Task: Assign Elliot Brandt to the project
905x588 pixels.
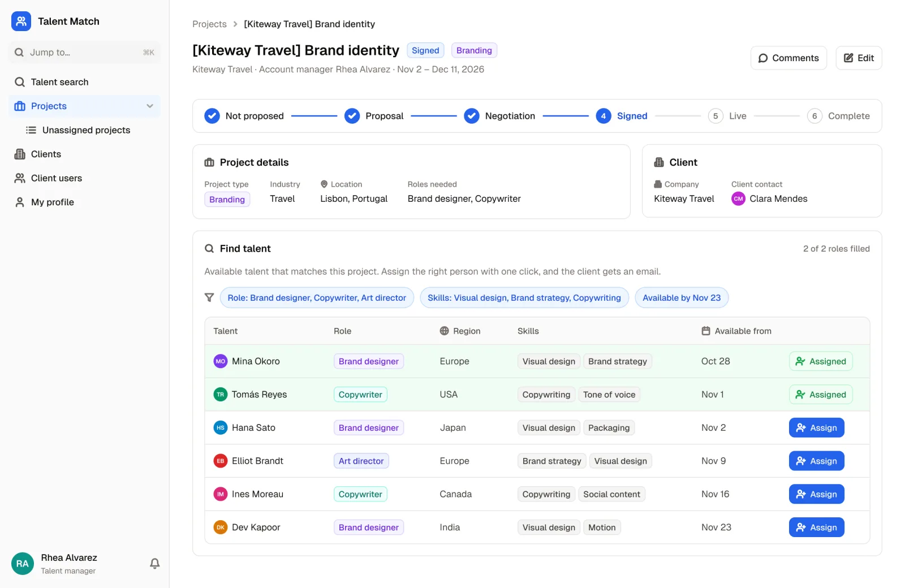Action: (x=816, y=461)
